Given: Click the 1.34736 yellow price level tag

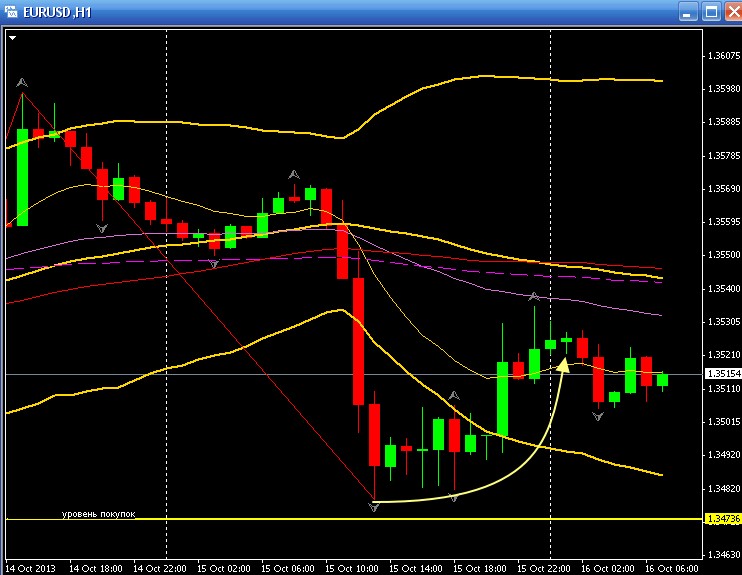Looking at the screenshot, I should [x=723, y=519].
